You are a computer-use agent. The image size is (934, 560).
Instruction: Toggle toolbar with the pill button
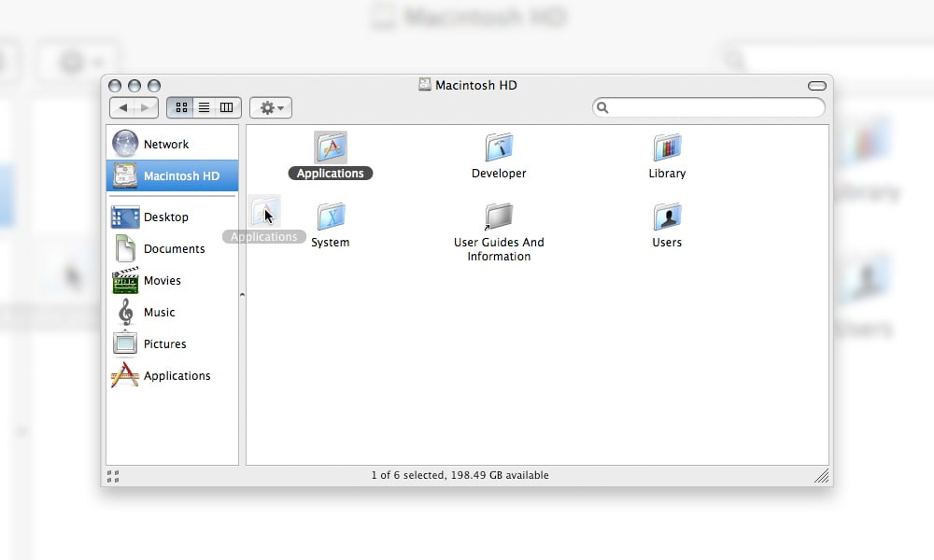click(x=817, y=86)
